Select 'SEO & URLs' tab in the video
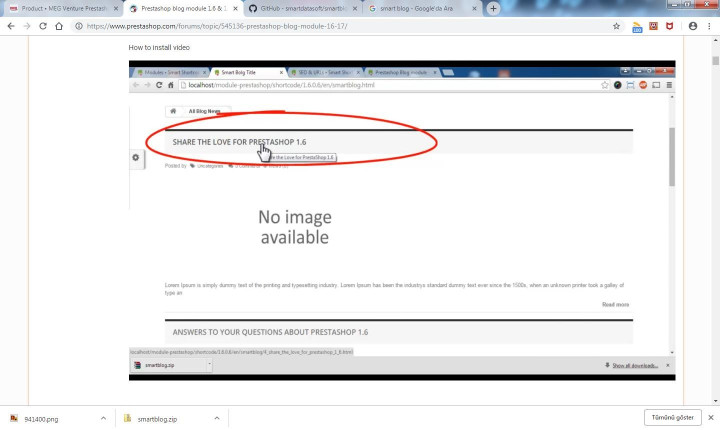The image size is (720, 430). pos(325,73)
